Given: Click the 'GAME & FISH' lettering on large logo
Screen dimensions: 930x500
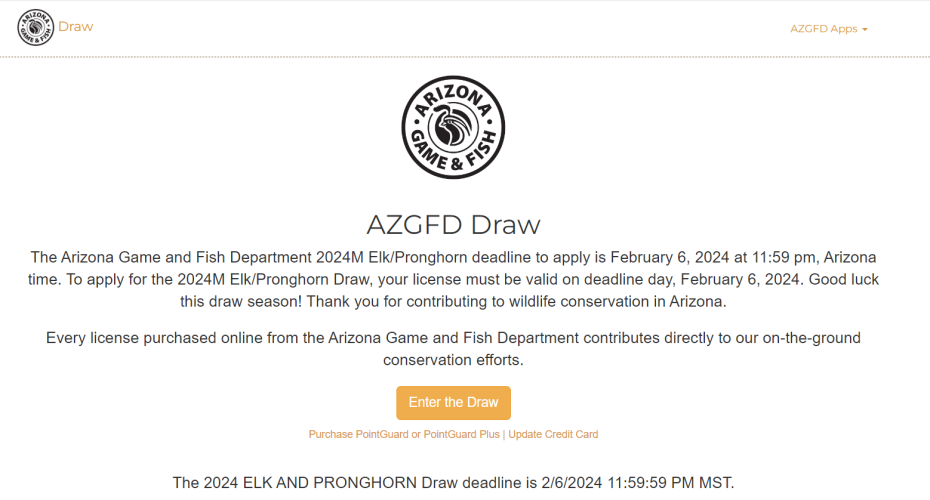Looking at the screenshot, I should [x=453, y=155].
